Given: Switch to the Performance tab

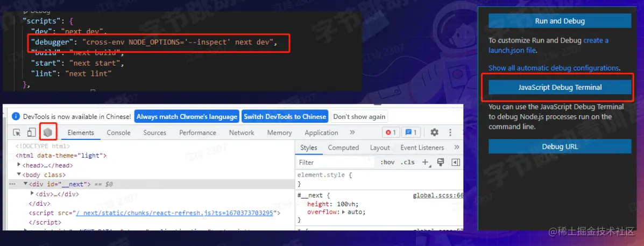Looking at the screenshot, I should pyautogui.click(x=197, y=132).
